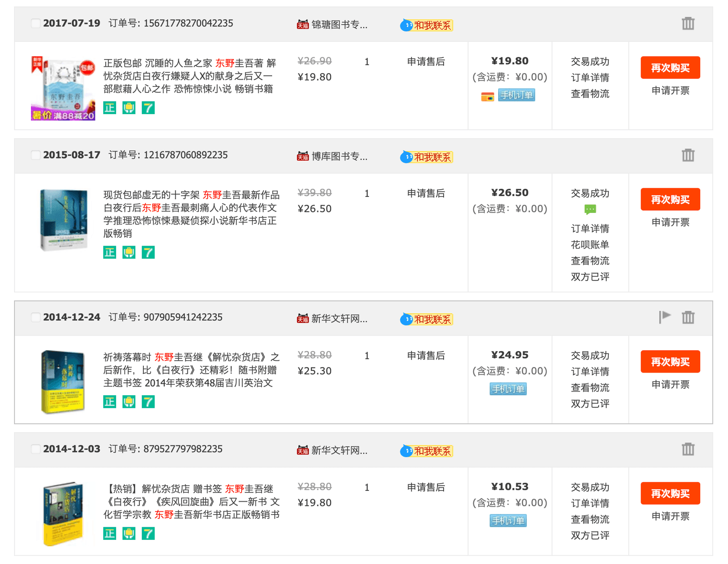Screen dimensions: 728x564
Task: Open Wangwang chat for 锦瑭图书 order
Action: (426, 25)
